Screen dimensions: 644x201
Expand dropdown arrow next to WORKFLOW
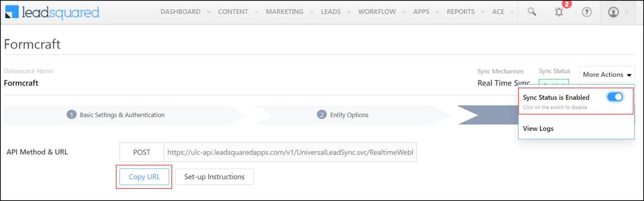pos(404,12)
